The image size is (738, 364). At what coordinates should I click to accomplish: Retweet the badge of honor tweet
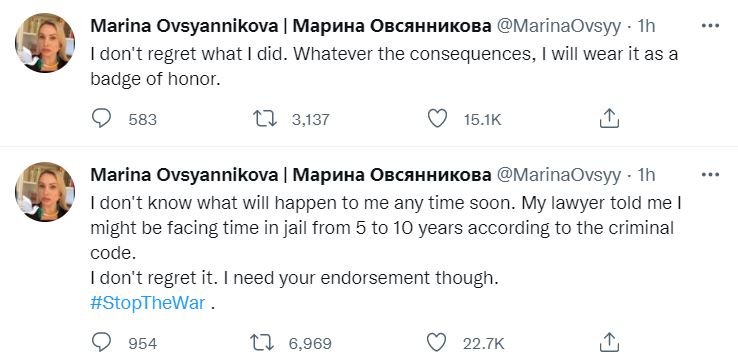coord(265,118)
